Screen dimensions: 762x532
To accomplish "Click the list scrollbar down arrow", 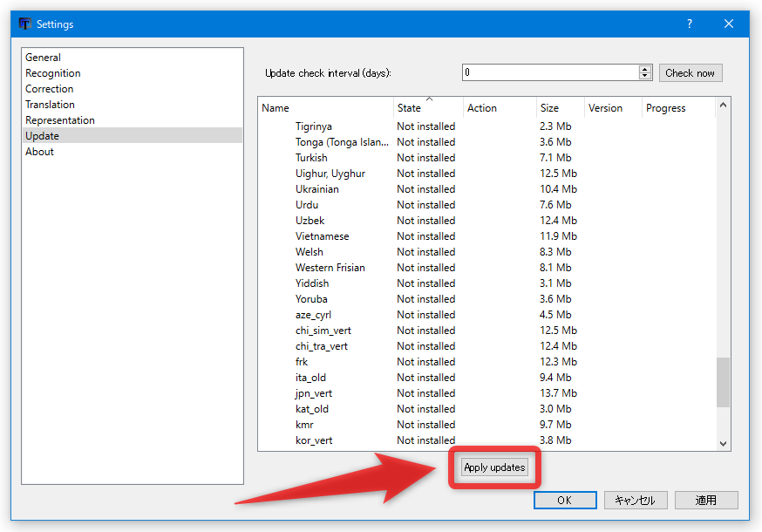I will coord(723,443).
